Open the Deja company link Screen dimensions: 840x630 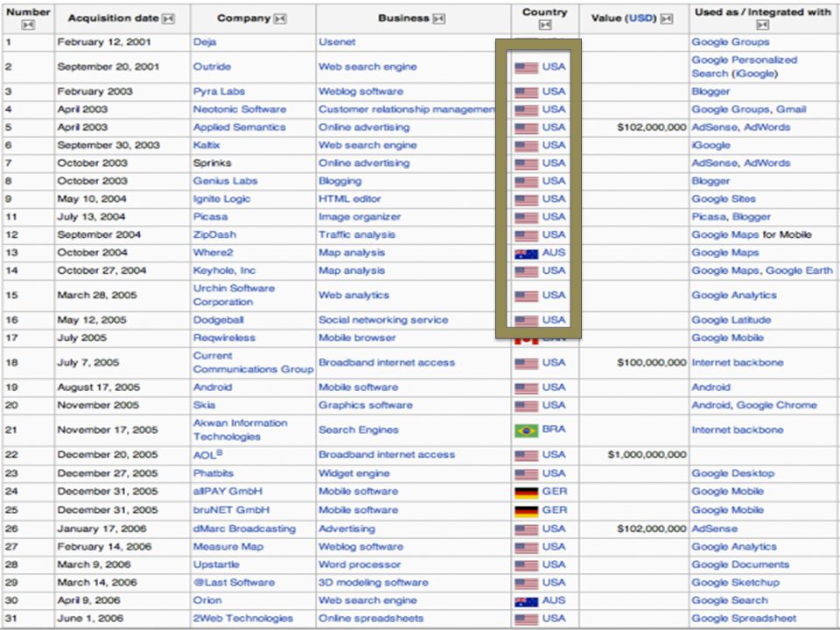click(x=205, y=42)
